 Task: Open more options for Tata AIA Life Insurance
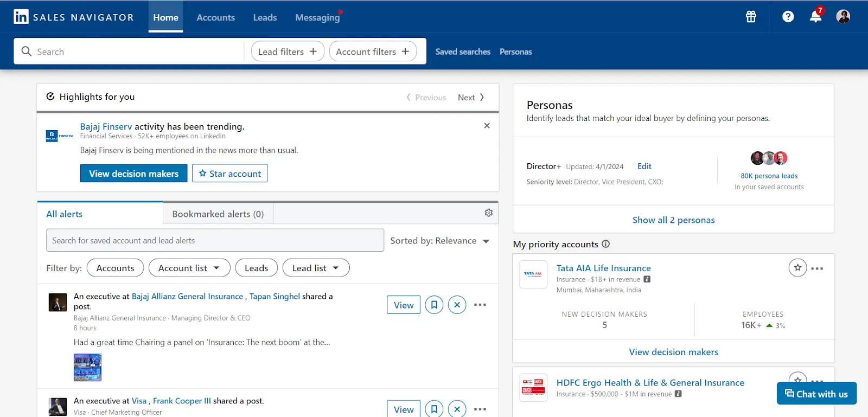[817, 268]
